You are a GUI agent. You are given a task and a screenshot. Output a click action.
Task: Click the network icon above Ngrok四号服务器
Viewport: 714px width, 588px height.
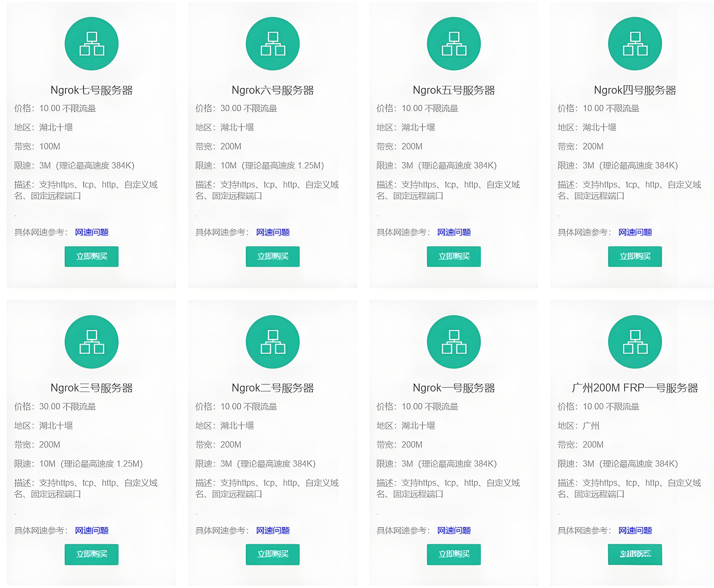635,44
